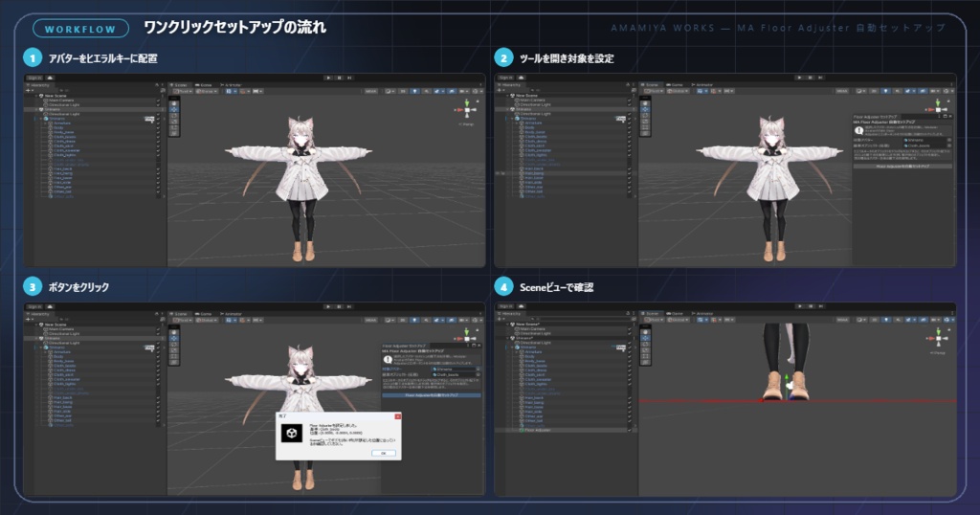Select the Hand view tool in step 4 scene
980x515 pixels.
(645, 332)
